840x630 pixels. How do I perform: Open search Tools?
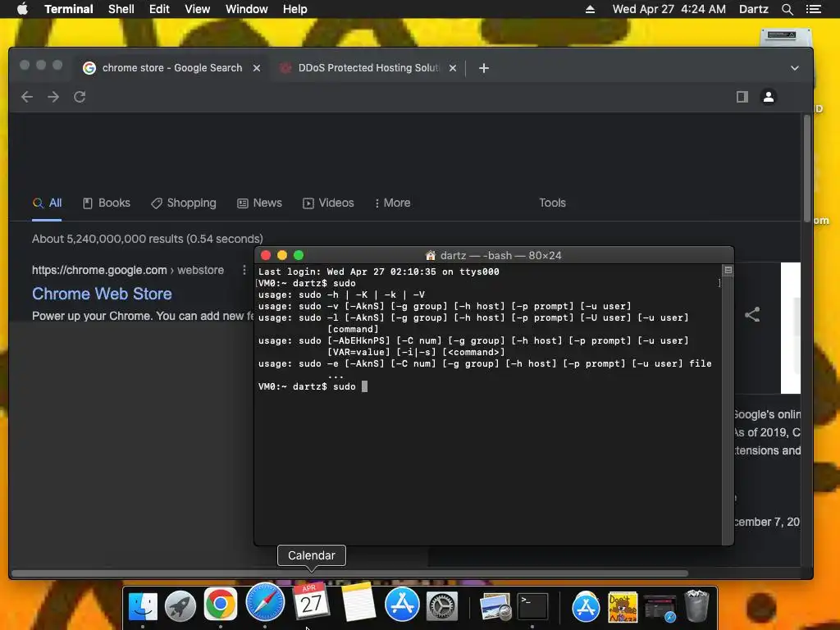pyautogui.click(x=552, y=203)
